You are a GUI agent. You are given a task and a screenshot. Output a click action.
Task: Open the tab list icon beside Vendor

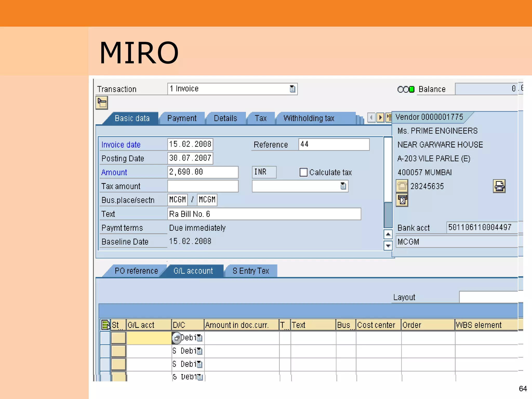coord(389,118)
